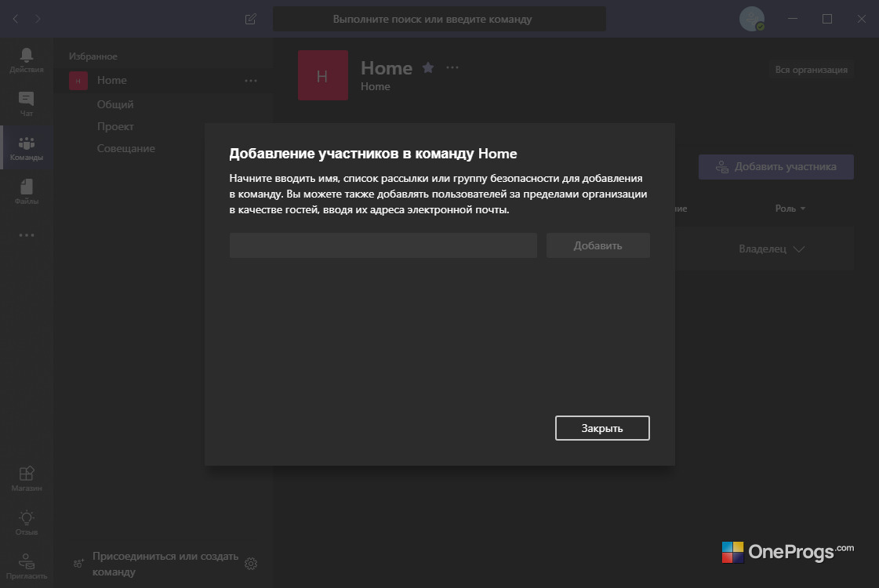Click the member name input field
The image size is (879, 588).
coord(383,245)
